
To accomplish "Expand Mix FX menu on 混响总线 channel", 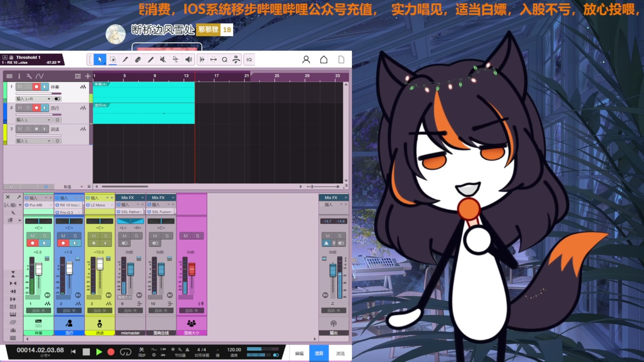I will [x=173, y=198].
